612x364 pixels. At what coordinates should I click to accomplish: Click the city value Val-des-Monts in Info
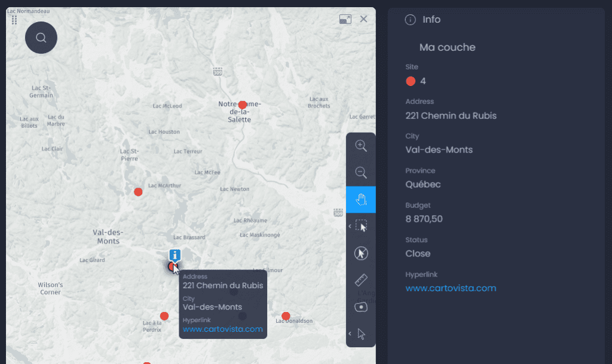[x=439, y=150]
